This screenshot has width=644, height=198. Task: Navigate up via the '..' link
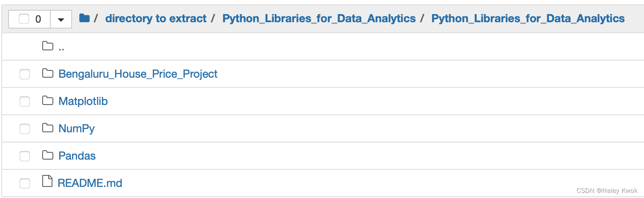click(x=61, y=47)
